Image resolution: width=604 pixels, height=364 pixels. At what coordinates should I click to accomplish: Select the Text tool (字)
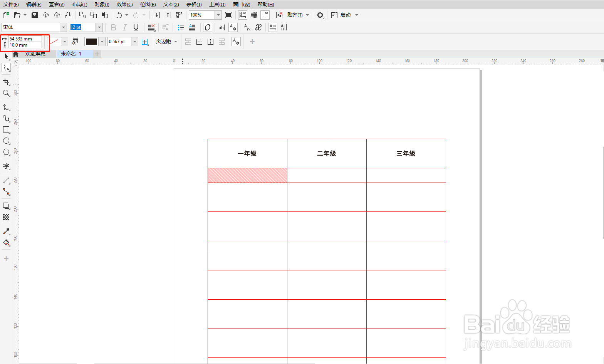(6, 166)
